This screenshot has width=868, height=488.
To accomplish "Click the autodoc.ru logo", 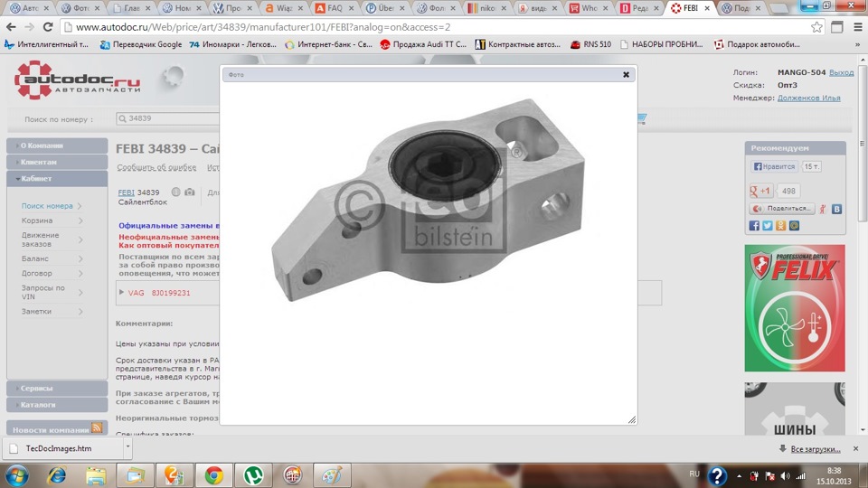I will tap(77, 80).
